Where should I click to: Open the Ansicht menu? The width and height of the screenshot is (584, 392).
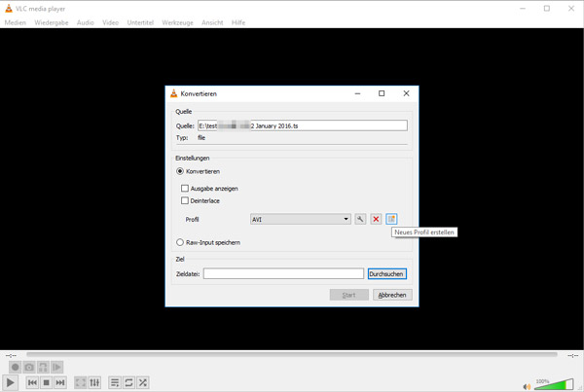click(212, 22)
